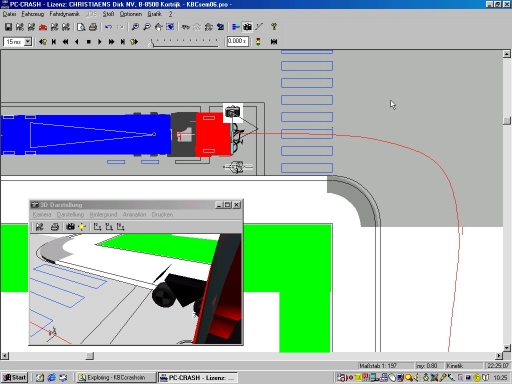Click yellow sun light icon in 3D window
The height and width of the screenshot is (384, 512).
82,227
